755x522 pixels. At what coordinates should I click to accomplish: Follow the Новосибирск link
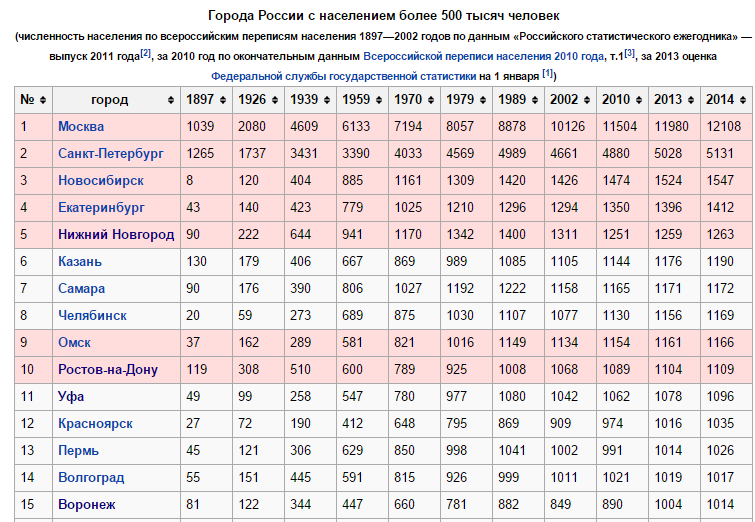tap(101, 181)
